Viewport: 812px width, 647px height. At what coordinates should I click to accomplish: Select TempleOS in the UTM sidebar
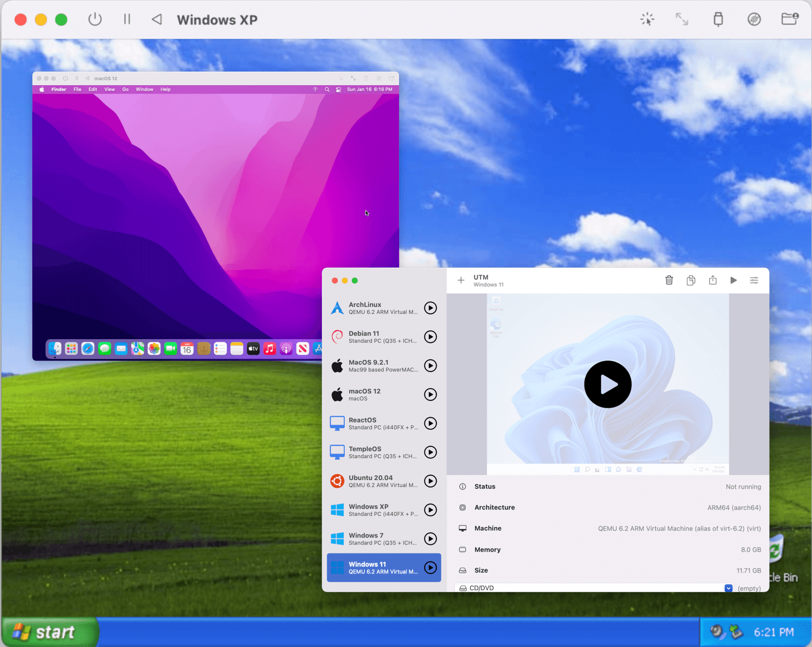pyautogui.click(x=384, y=452)
